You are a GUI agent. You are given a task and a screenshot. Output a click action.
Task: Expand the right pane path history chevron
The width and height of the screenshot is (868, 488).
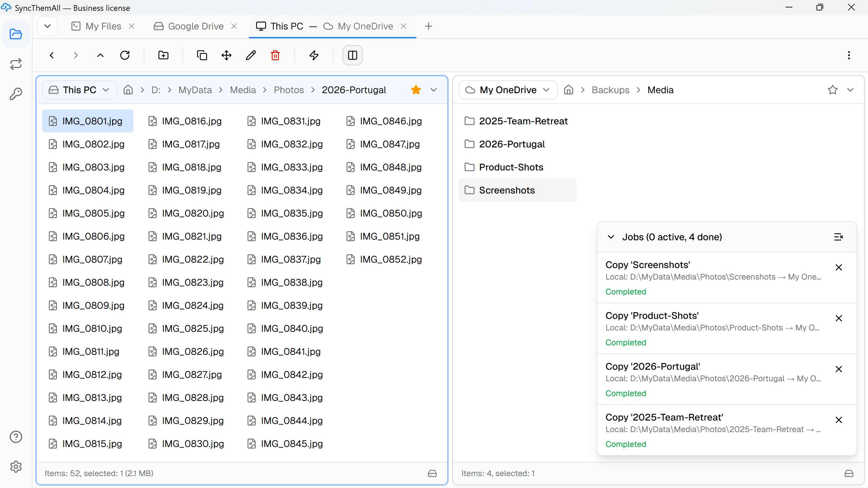point(850,90)
